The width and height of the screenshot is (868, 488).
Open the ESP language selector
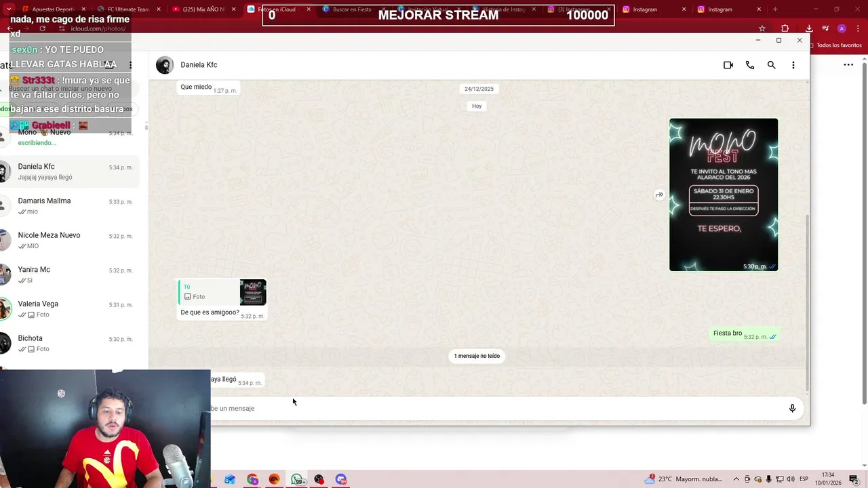click(804, 479)
